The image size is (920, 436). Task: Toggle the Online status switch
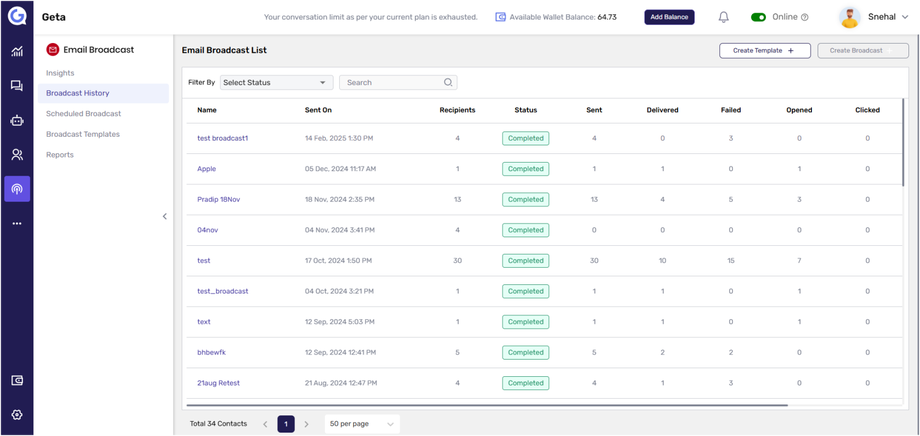(x=759, y=17)
